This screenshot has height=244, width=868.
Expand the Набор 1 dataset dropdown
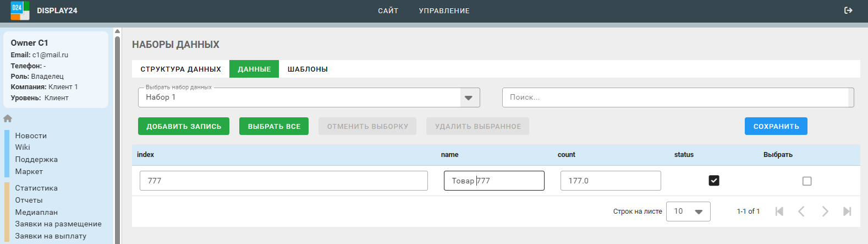[468, 97]
